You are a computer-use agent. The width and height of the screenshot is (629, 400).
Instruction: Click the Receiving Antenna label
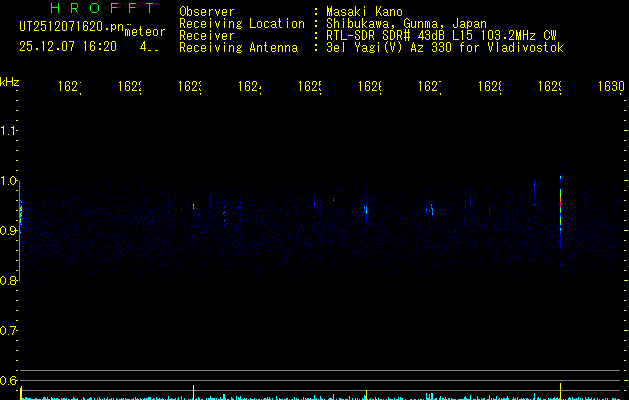[x=238, y=48]
